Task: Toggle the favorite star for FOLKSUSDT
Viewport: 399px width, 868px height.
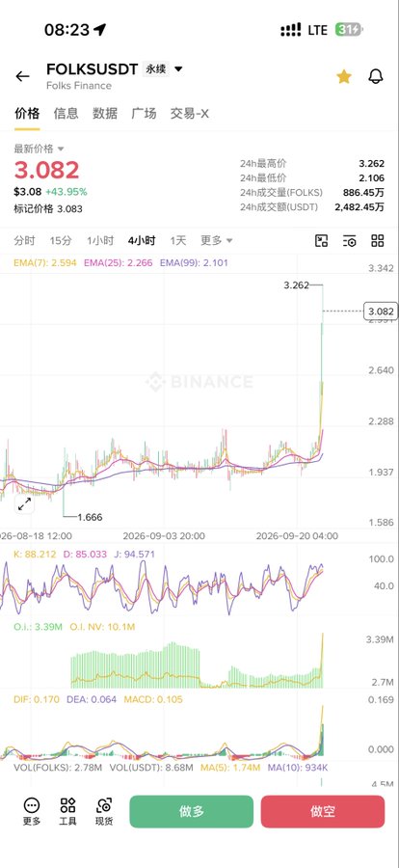Action: pyautogui.click(x=344, y=76)
